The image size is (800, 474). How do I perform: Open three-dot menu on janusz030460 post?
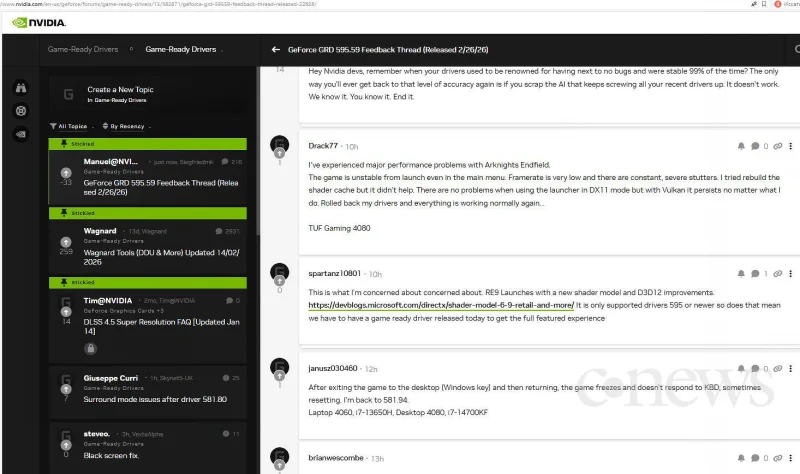(790, 368)
